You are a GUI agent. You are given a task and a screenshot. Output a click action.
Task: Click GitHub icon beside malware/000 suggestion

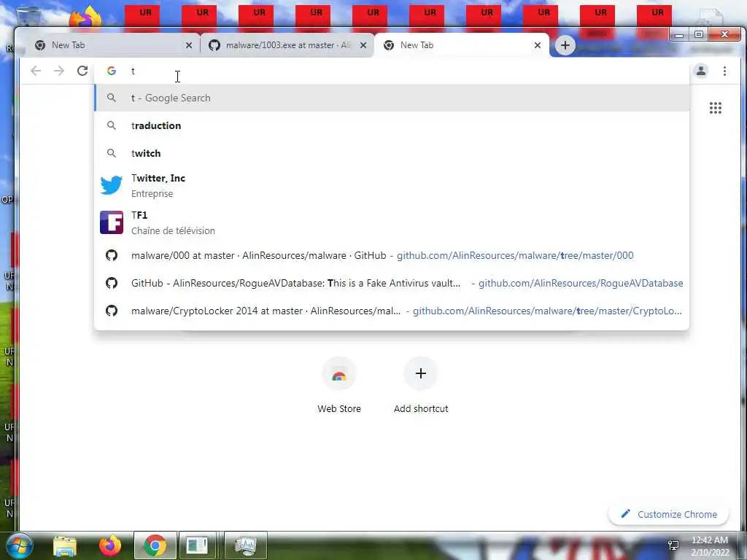coord(112,255)
